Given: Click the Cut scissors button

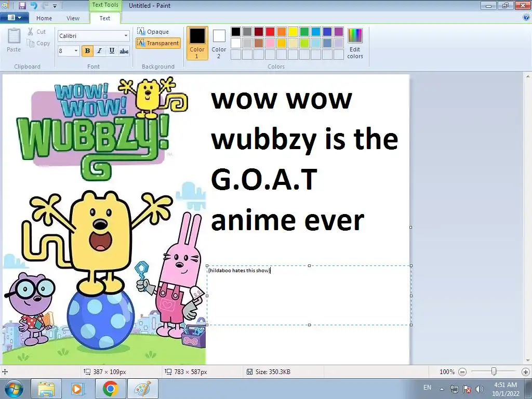Looking at the screenshot, I should (37, 32).
